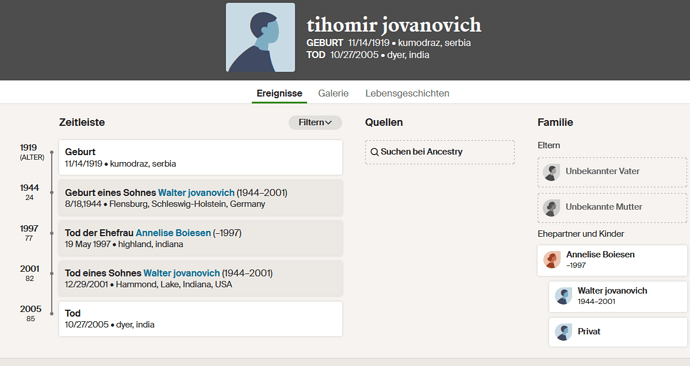Select the Tod event card from 2005
Image resolution: width=690 pixels, height=366 pixels.
pos(200,319)
